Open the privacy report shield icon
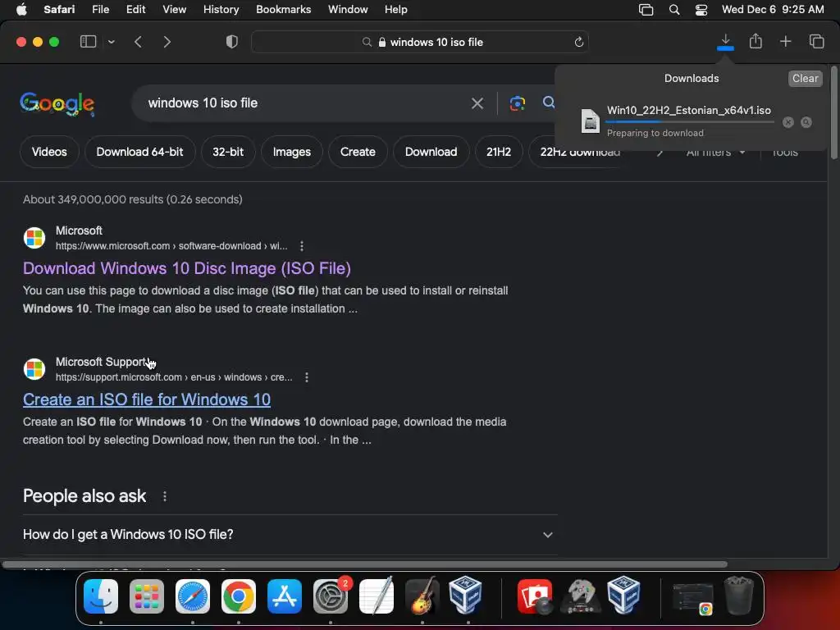840x630 pixels. click(232, 42)
